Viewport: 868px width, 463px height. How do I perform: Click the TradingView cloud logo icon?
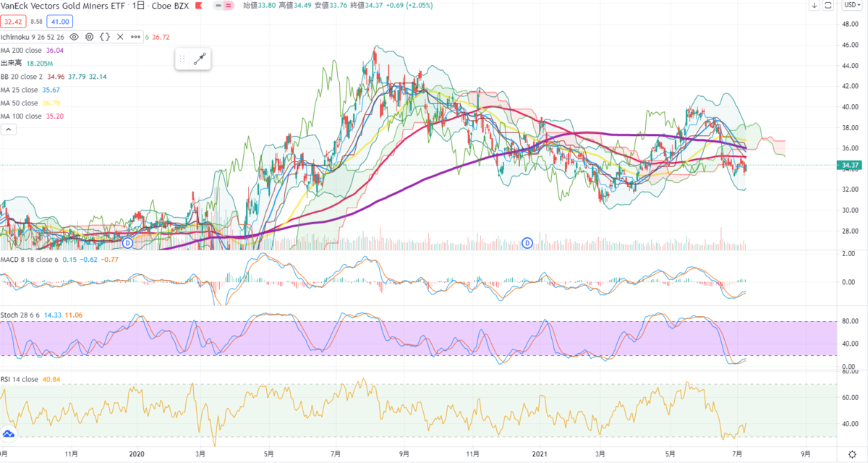9,433
